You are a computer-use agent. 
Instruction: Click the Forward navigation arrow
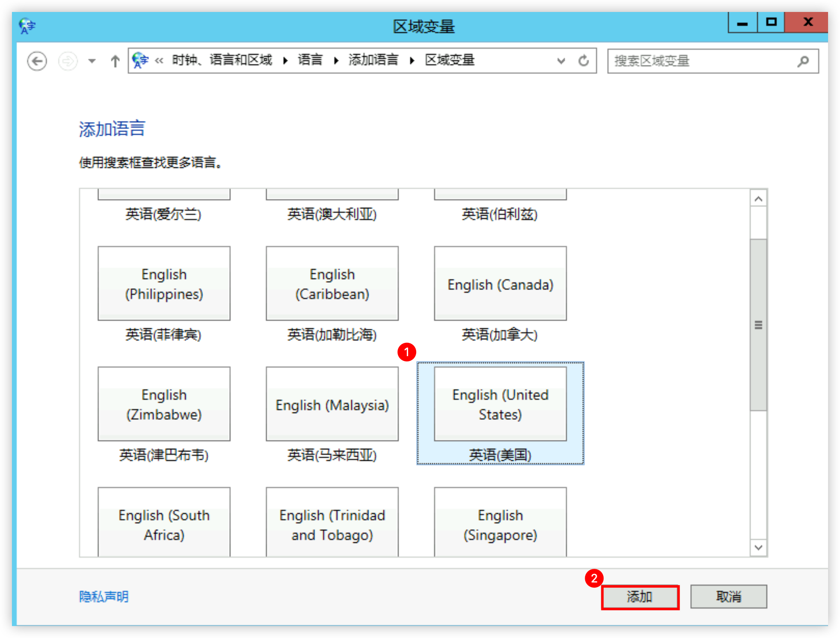(x=68, y=61)
